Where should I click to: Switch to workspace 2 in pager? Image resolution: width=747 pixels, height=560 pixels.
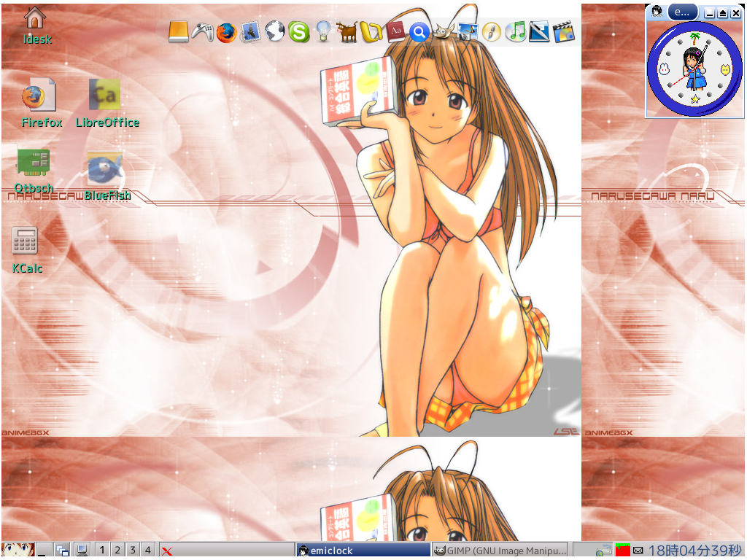tap(117, 550)
